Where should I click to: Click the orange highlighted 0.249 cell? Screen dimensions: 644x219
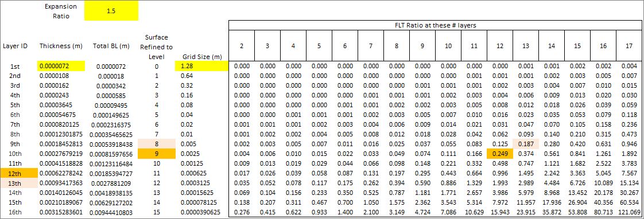point(500,153)
